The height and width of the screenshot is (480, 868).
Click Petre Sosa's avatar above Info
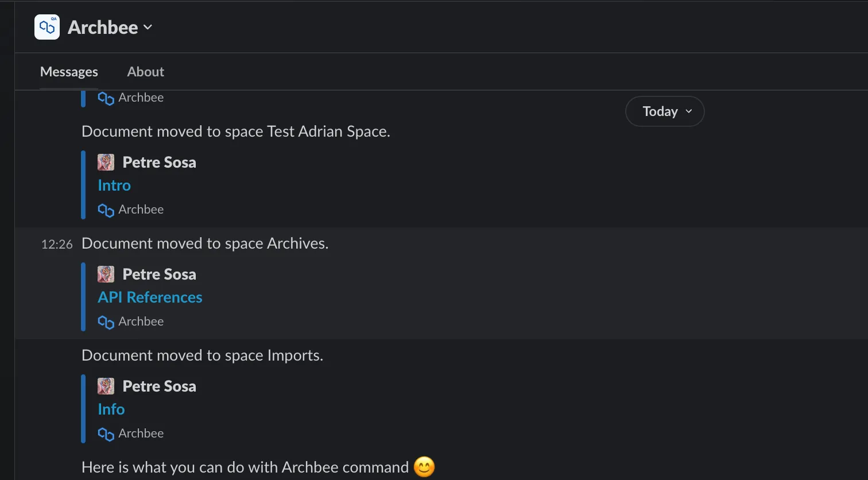pos(106,386)
